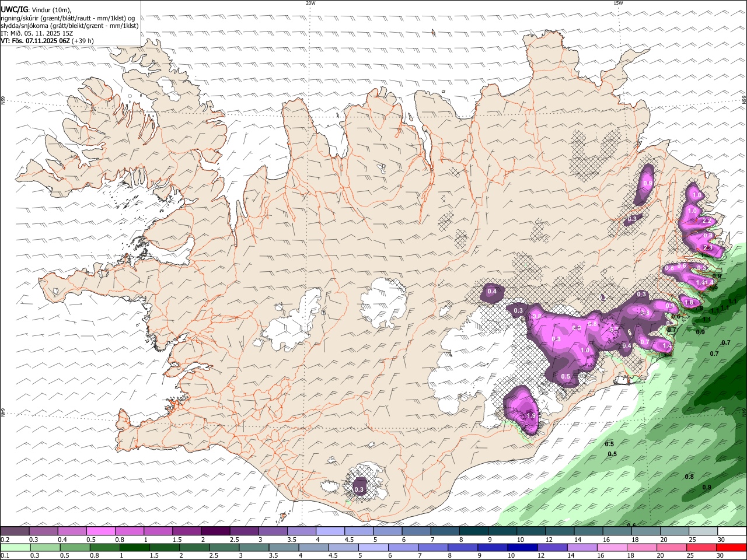Click pink lower-row swatch starting at 16
This screenshot has height=560, width=747.
[x=612, y=548]
